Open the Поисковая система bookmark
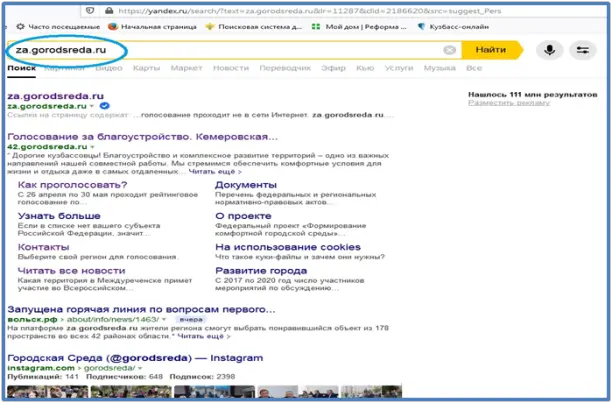 click(x=254, y=27)
